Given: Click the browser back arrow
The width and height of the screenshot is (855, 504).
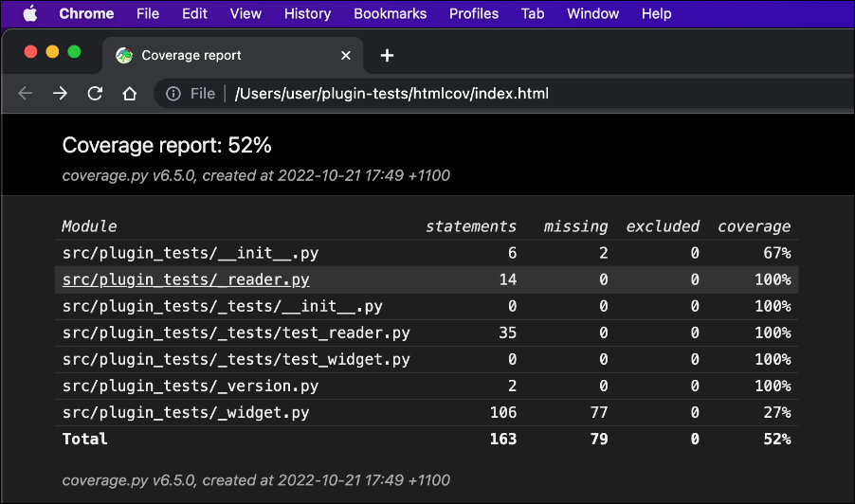Looking at the screenshot, I should [x=26, y=94].
